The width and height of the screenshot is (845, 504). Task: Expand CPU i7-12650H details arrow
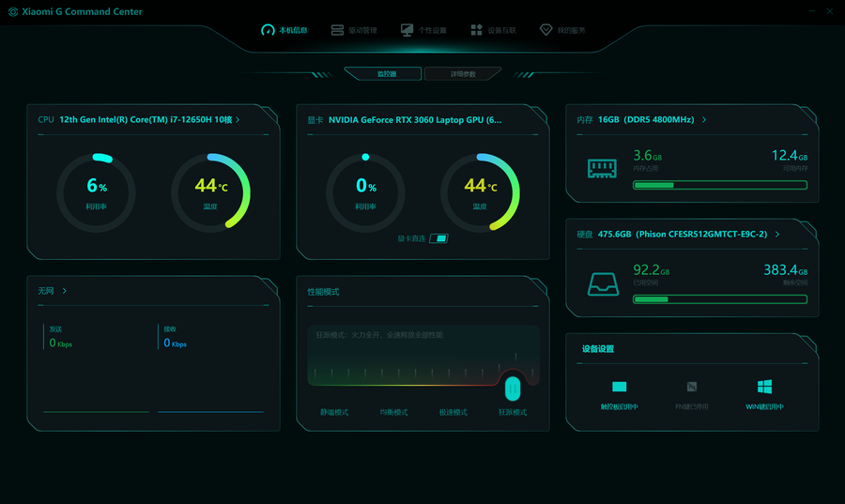point(238,119)
